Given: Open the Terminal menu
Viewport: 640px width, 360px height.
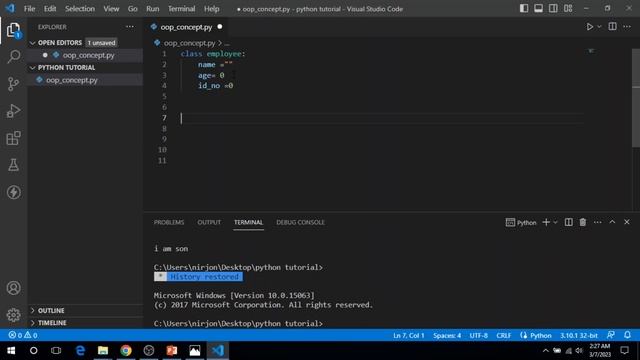Looking at the screenshot, I should coord(181,9).
